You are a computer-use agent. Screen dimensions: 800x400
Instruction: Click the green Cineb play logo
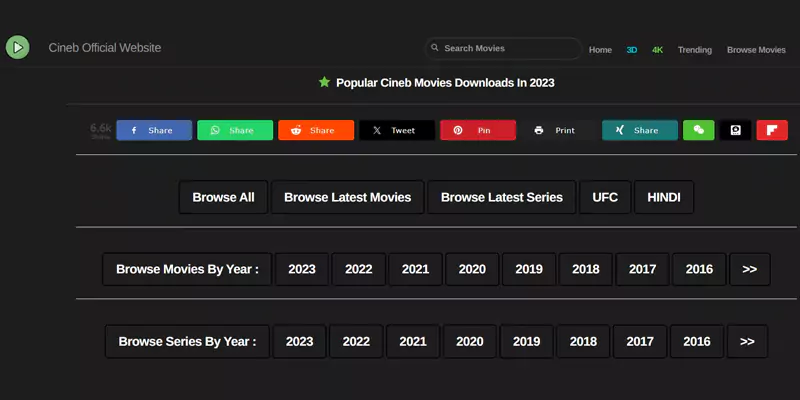tap(17, 47)
